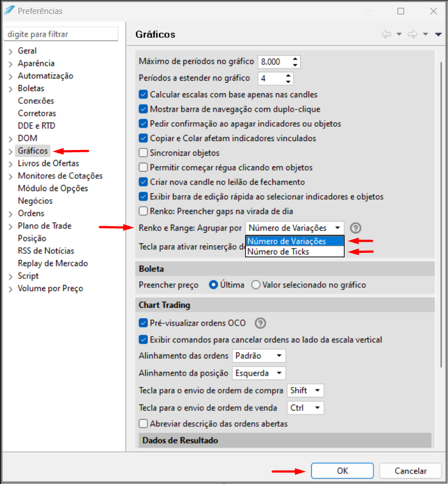448x484 pixels.
Task: Expand the Plano de Trade node
Action: (11, 226)
